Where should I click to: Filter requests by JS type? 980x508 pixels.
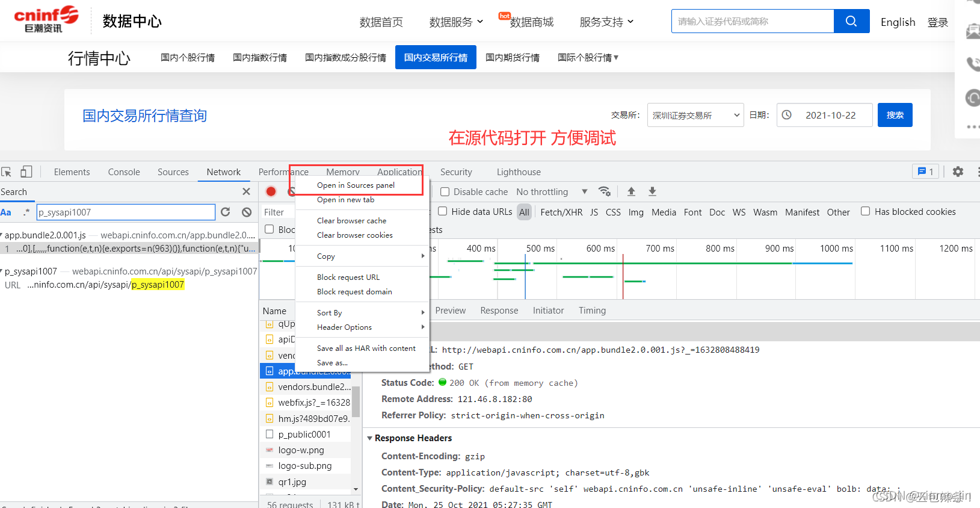(594, 212)
